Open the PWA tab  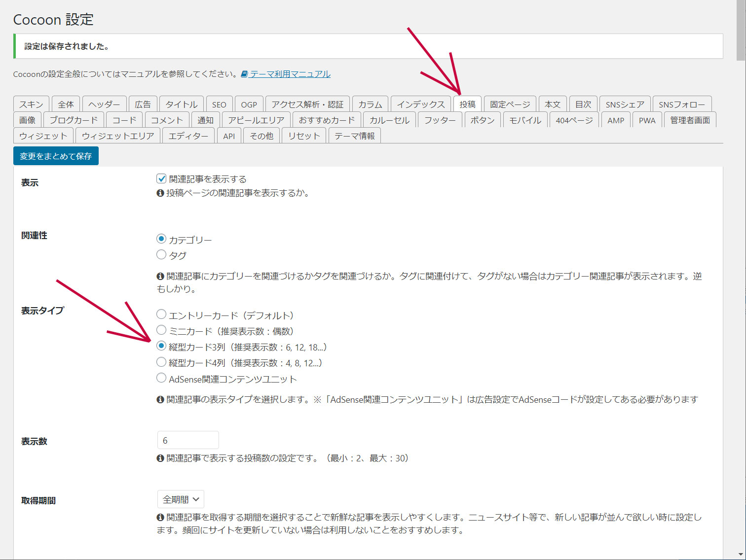pyautogui.click(x=647, y=120)
